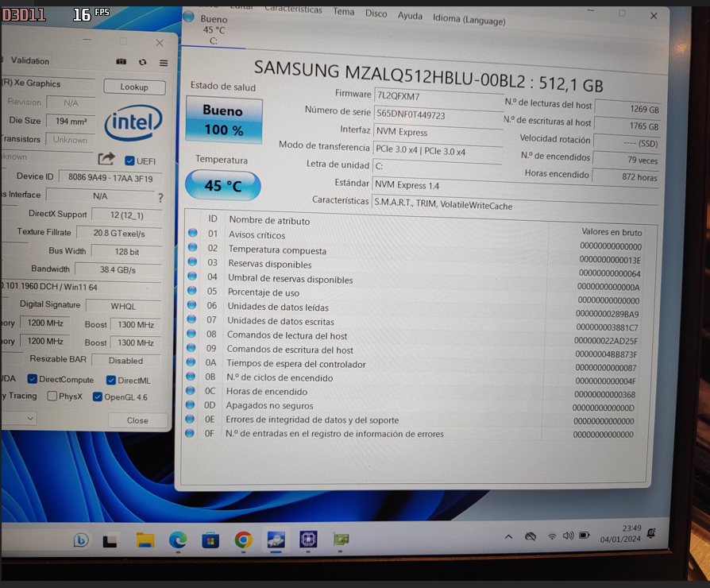This screenshot has height=588, width=710.
Task: Click the GPU-Z screenshot camera icon
Action: pos(121,62)
